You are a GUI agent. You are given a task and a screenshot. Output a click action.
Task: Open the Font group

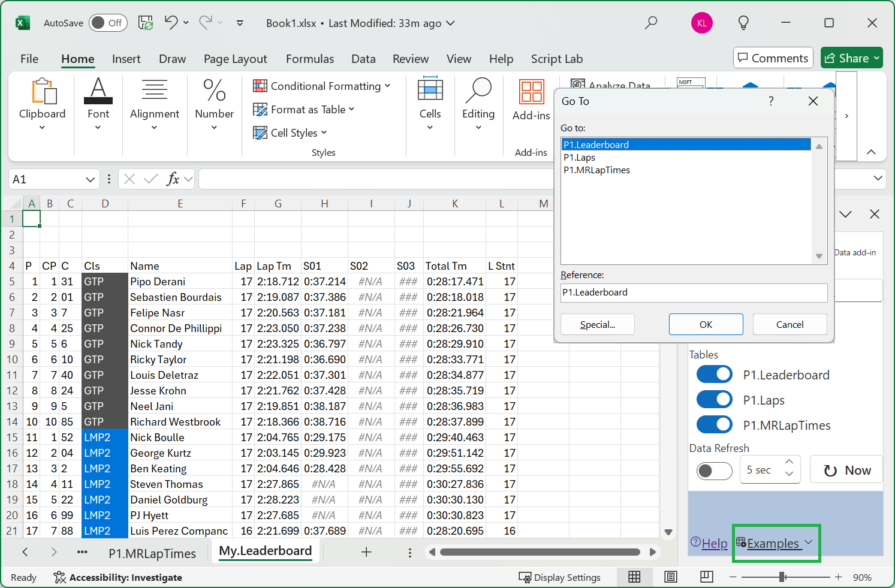point(98,104)
